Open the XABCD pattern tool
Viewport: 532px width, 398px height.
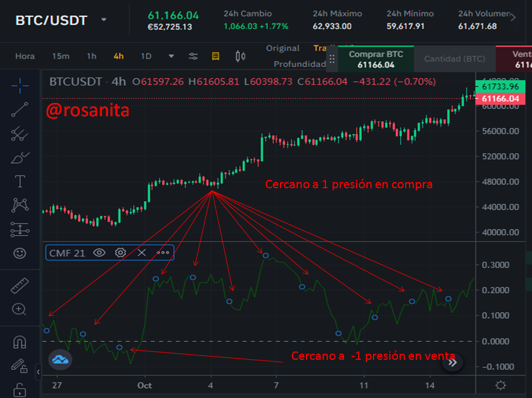[x=20, y=205]
